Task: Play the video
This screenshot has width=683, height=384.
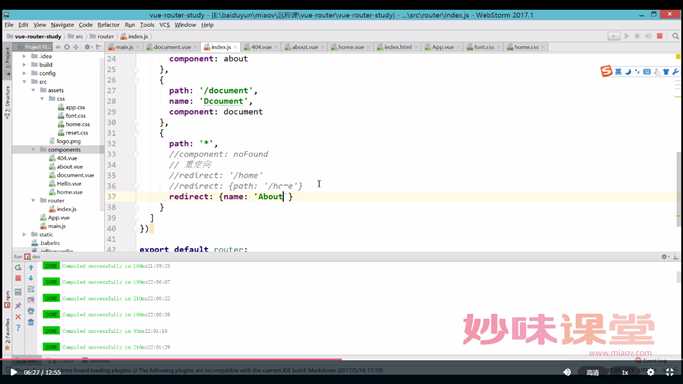Action: point(13,372)
